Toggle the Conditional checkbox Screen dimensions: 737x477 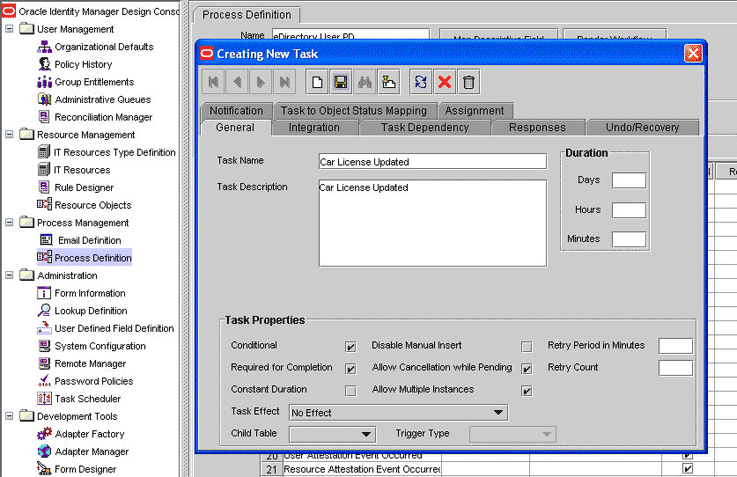pyautogui.click(x=351, y=347)
